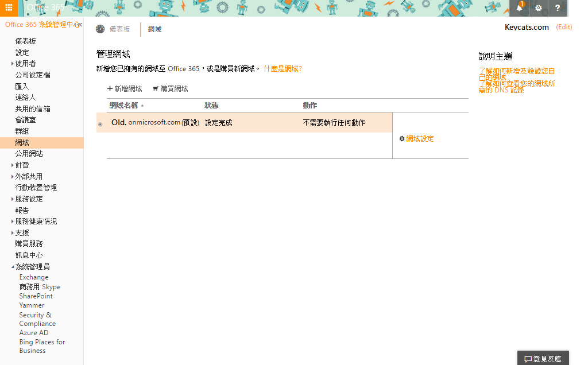The width and height of the screenshot is (588, 365).
Task: Open the Office 365 app launcher
Action: point(9,8)
